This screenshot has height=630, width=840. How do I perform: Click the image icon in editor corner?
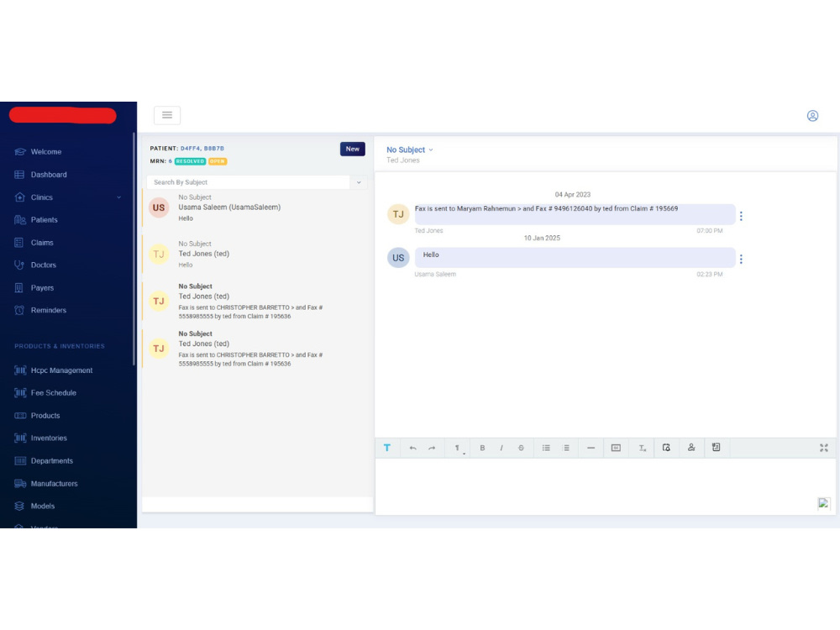click(x=823, y=503)
